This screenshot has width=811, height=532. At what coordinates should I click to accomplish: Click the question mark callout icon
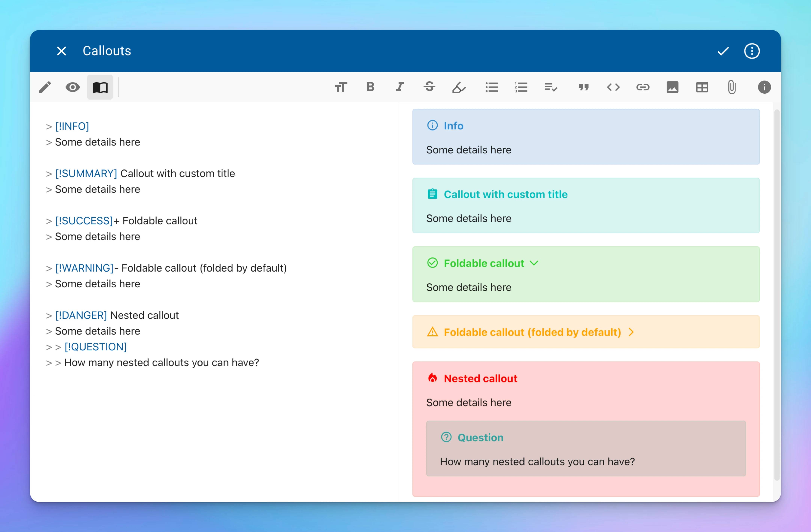pyautogui.click(x=446, y=437)
